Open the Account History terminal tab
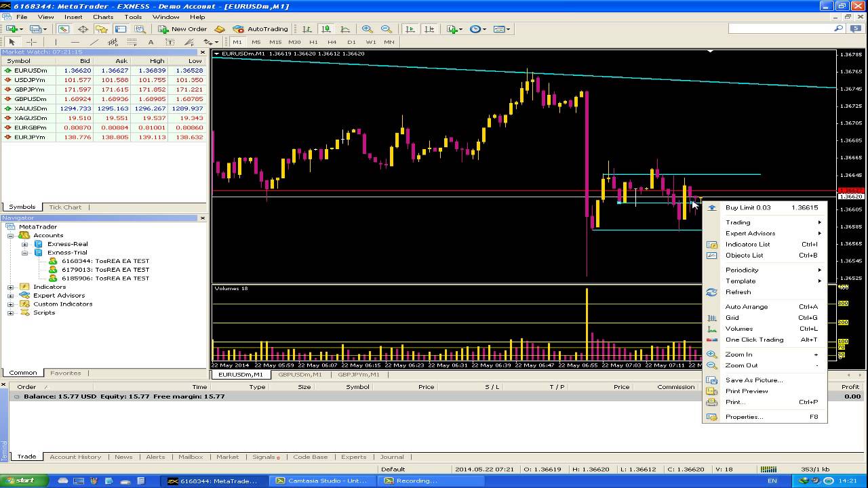The image size is (868, 488). click(75, 457)
